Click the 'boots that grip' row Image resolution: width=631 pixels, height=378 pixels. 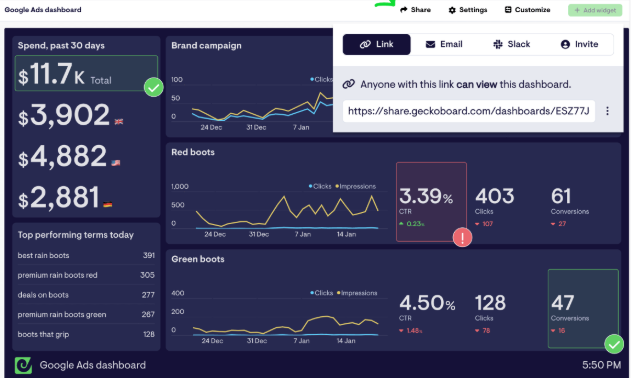(x=86, y=334)
